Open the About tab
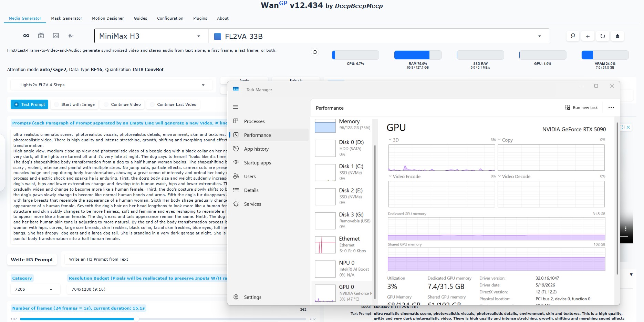Screen dimensions: 644x322 coord(222,18)
